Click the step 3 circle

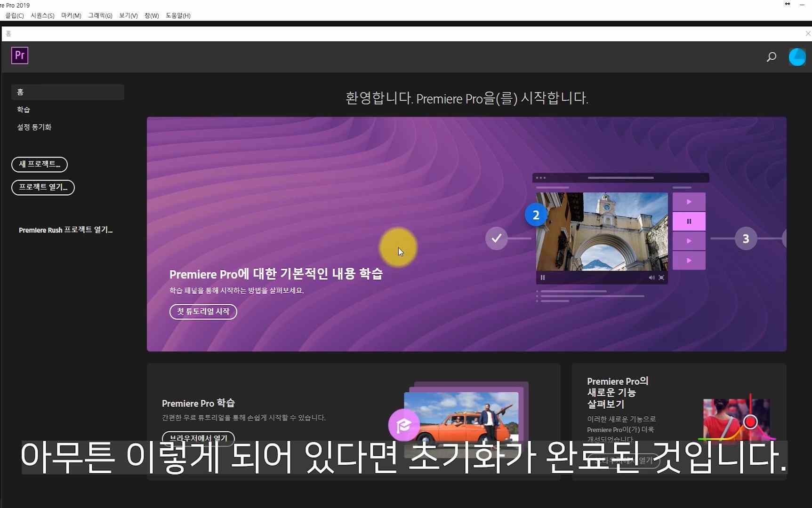click(x=746, y=238)
